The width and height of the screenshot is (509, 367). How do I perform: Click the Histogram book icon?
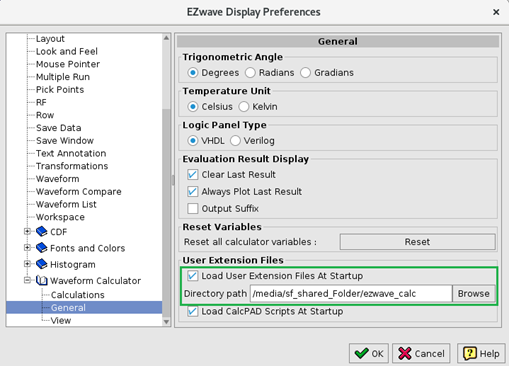pyautogui.click(x=42, y=264)
